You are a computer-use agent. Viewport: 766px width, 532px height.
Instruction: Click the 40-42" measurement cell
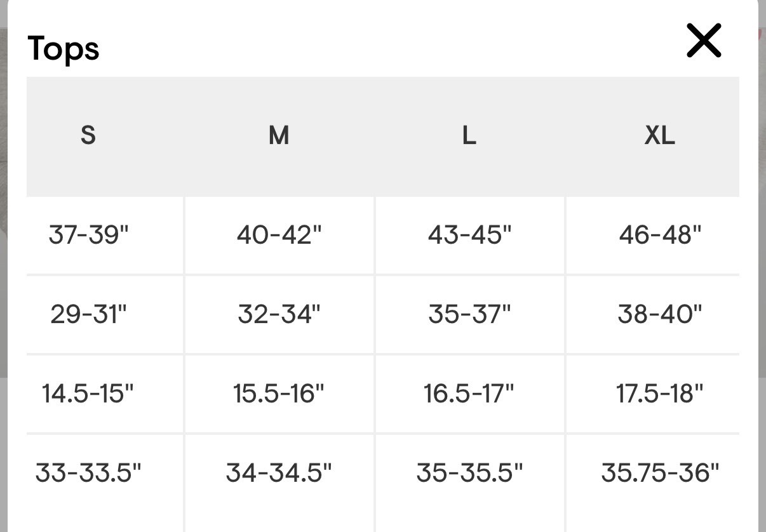pyautogui.click(x=279, y=236)
